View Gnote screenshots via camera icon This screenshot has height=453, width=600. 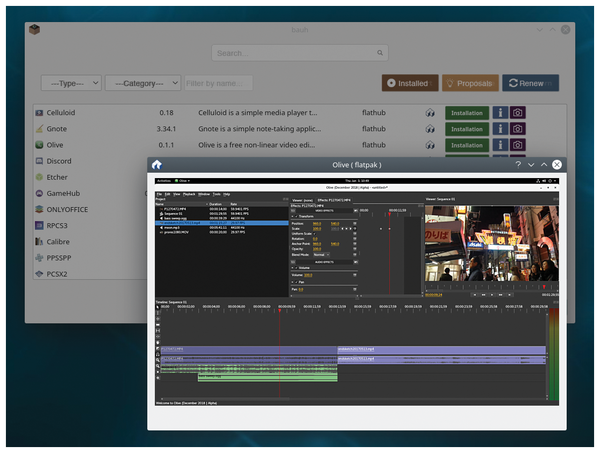(517, 129)
